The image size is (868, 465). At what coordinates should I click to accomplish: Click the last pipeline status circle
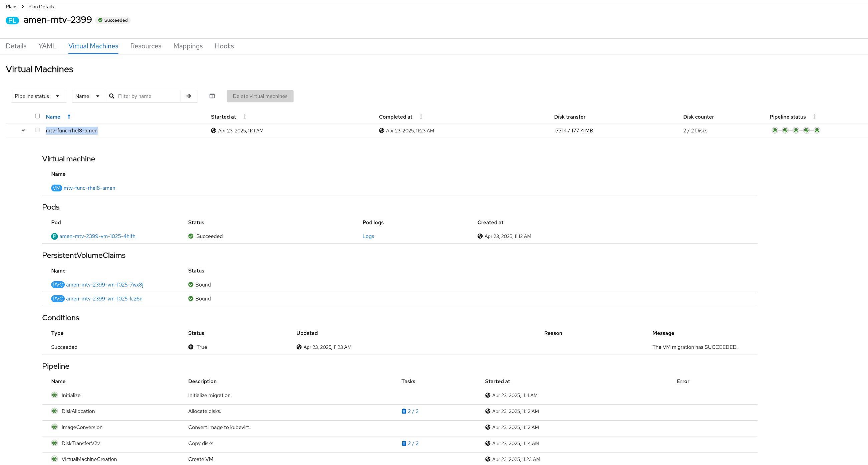click(x=817, y=131)
